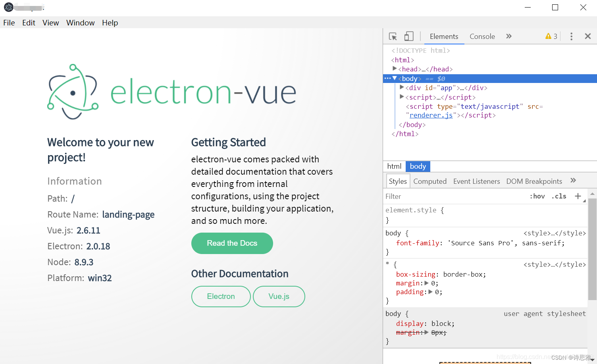The width and height of the screenshot is (597, 364).
Task: Open the renderer.js source link
Action: tap(431, 115)
